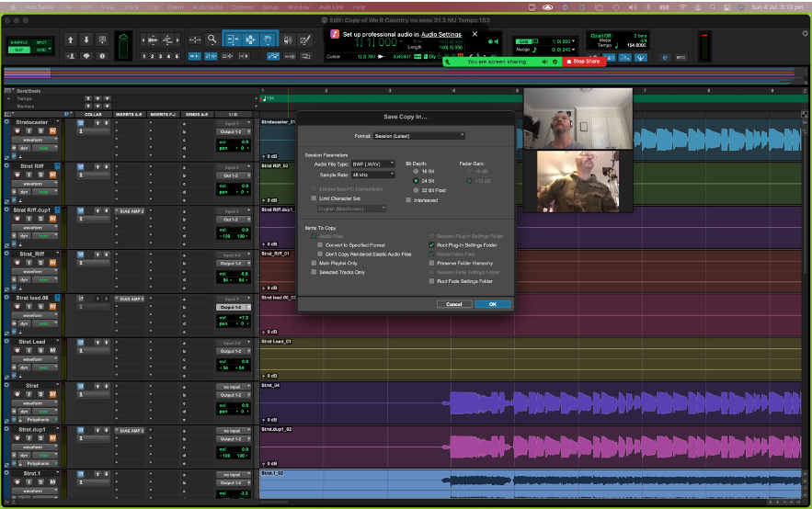Open the AudioSuite menu
This screenshot has width=812, height=509.
[x=207, y=7]
